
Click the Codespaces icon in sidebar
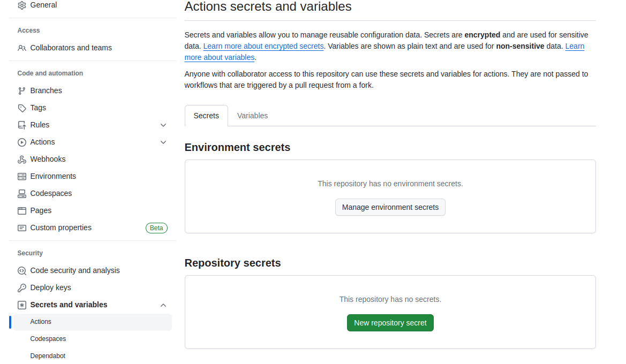click(x=22, y=194)
